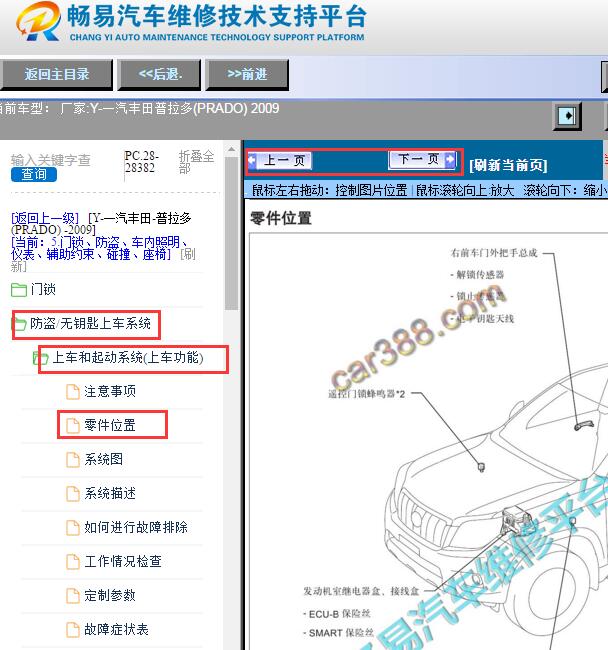Click the 畅易 platform logo icon

click(39, 22)
